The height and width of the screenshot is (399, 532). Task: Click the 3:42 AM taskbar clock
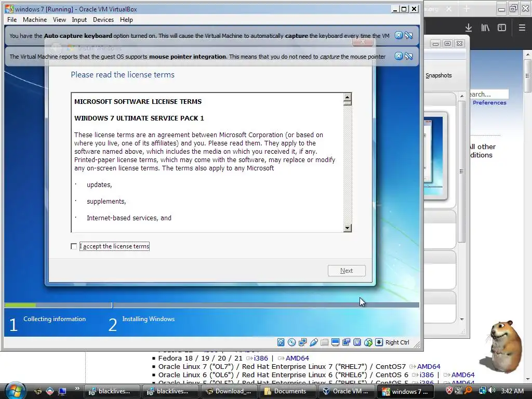[x=512, y=391]
